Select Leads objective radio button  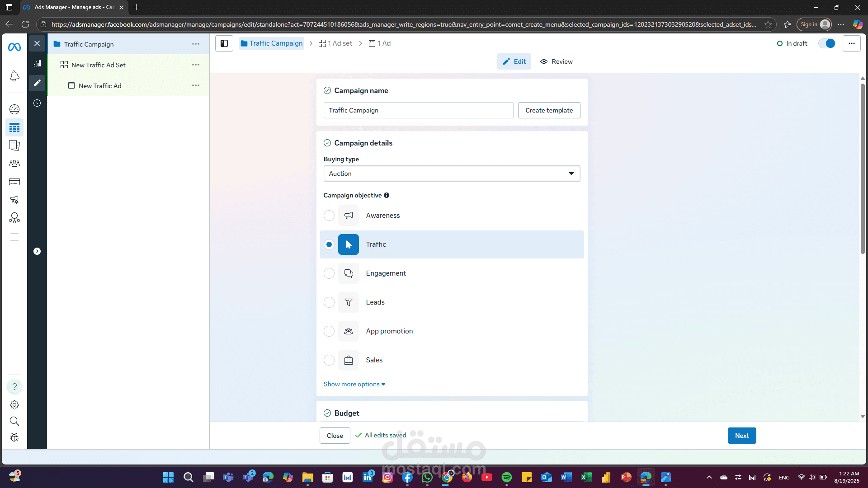tap(329, 302)
